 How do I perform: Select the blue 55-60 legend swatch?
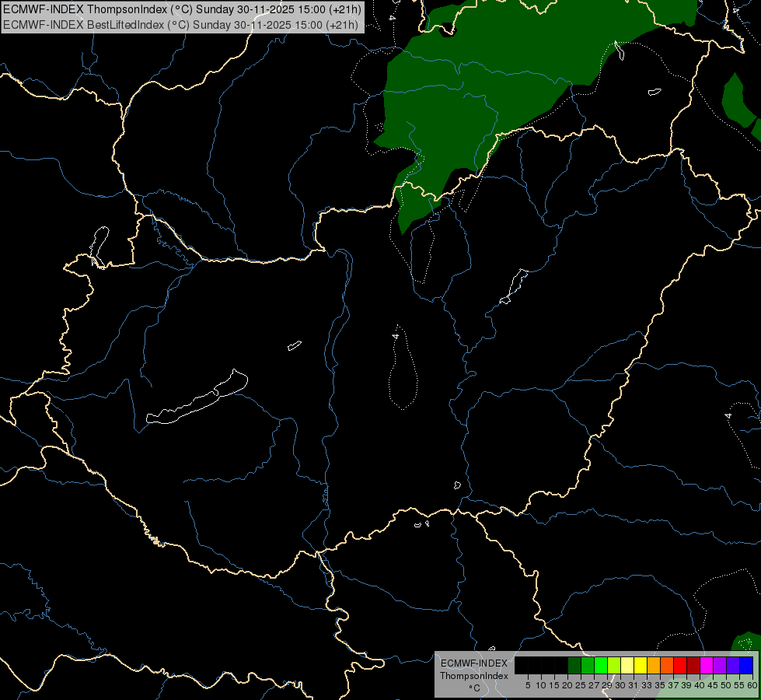[746, 665]
